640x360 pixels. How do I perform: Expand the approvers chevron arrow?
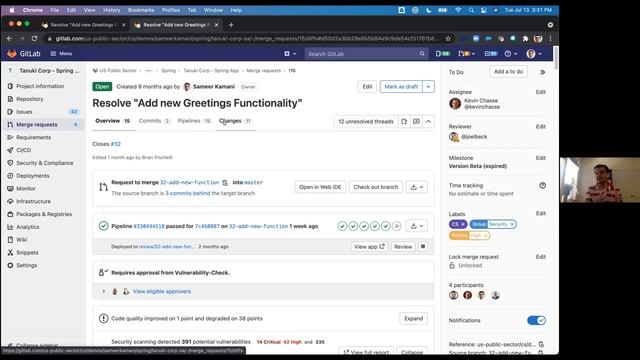pyautogui.click(x=104, y=291)
